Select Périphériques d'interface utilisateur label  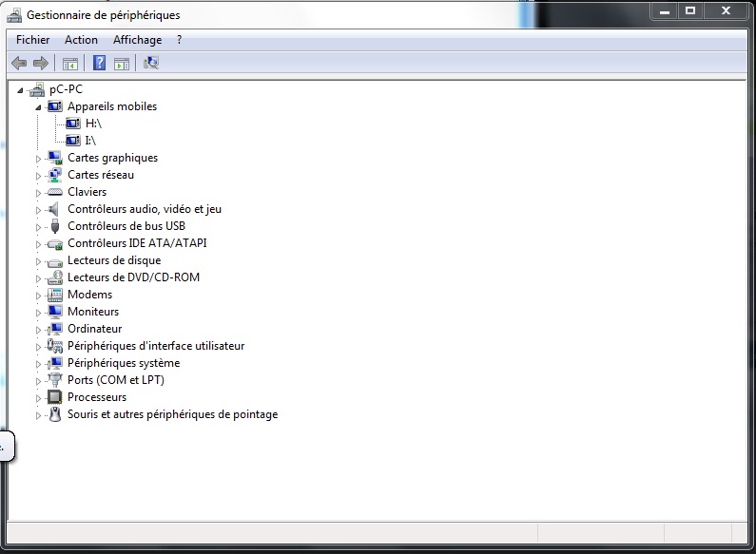tap(156, 346)
